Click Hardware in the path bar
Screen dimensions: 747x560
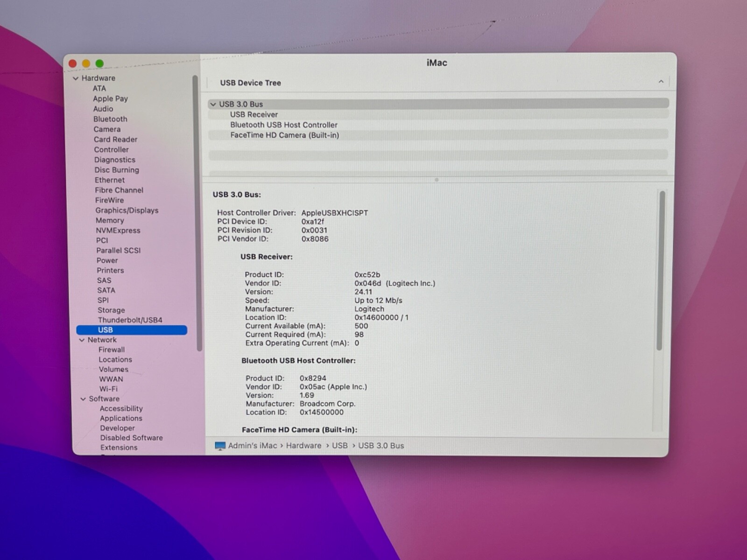click(x=303, y=446)
